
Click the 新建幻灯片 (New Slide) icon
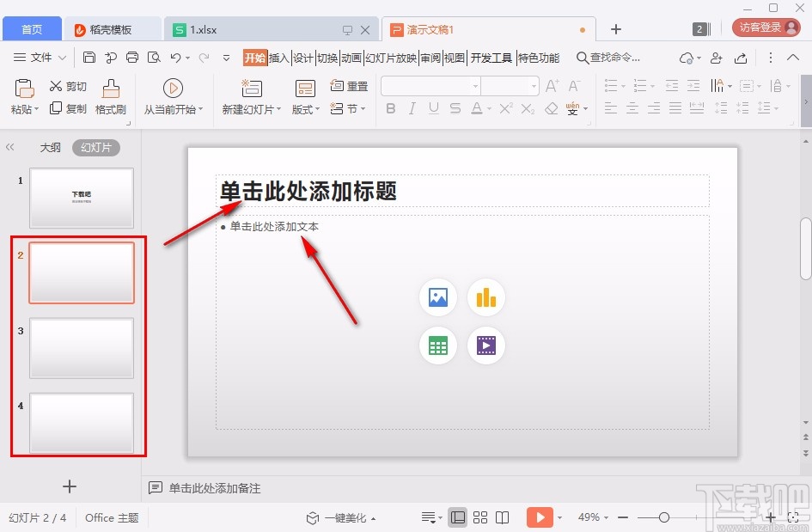click(x=250, y=89)
